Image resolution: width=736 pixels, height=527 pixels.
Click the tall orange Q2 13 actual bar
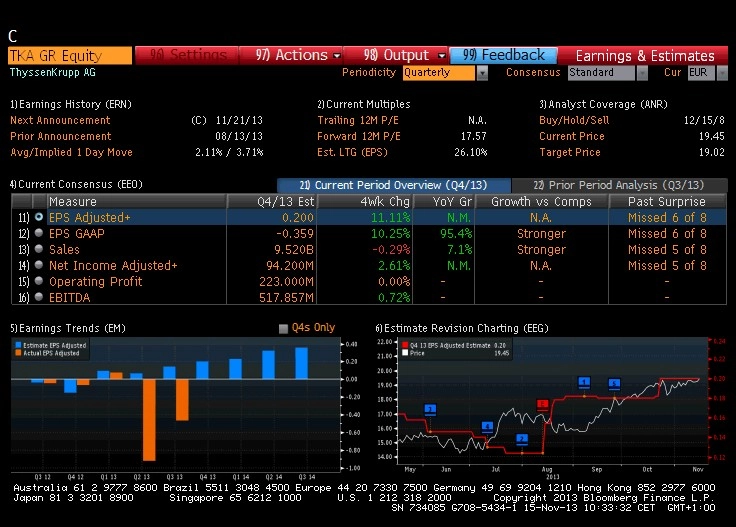149,420
